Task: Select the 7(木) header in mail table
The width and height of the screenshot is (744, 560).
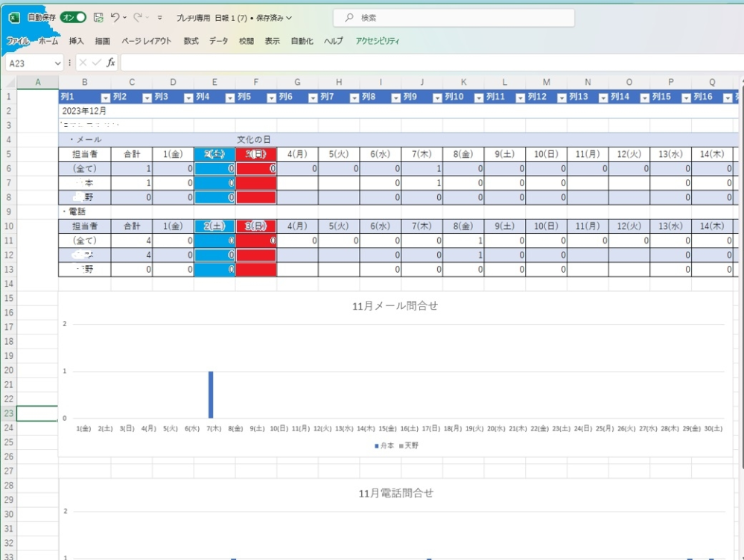Action: (x=422, y=154)
